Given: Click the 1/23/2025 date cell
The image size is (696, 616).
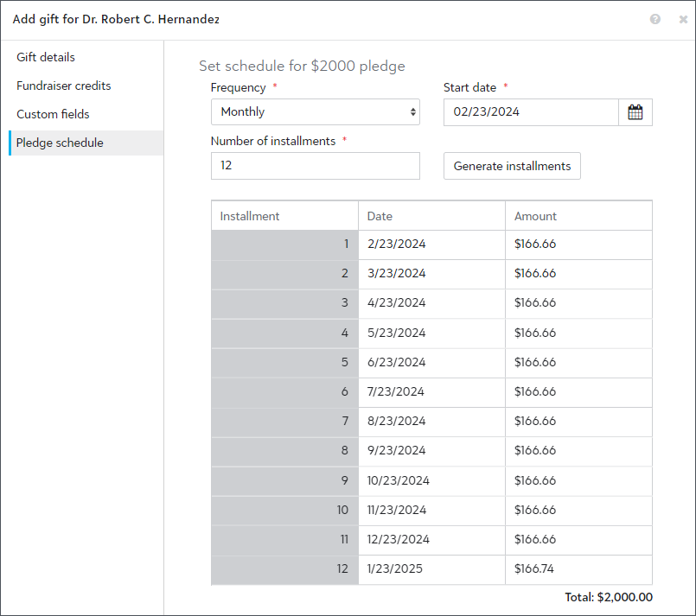Looking at the screenshot, I should (x=431, y=569).
